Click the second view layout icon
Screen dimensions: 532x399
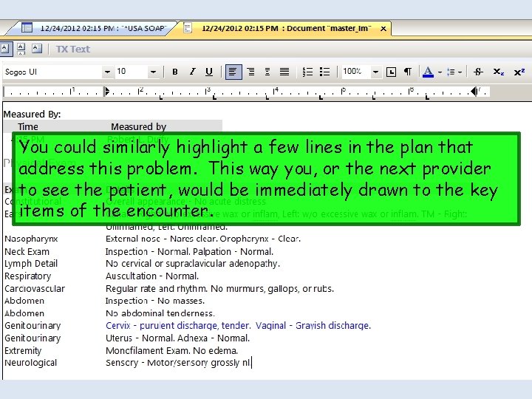[x=21, y=49]
